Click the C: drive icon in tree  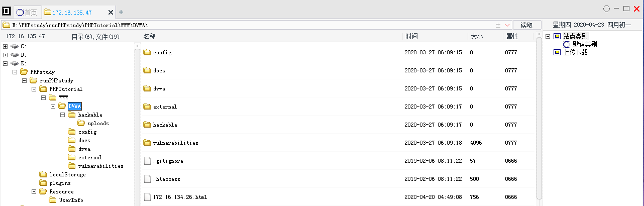pos(14,47)
